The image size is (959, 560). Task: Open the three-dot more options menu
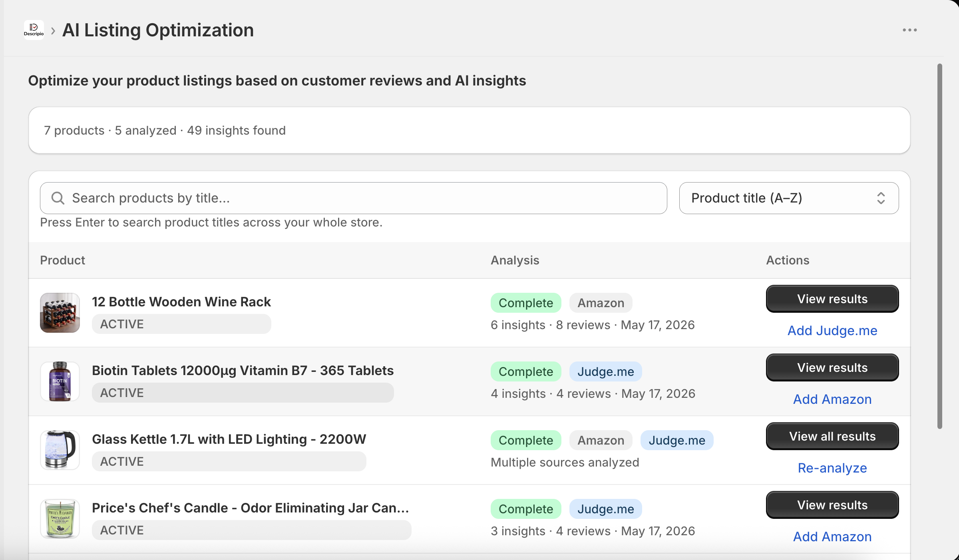[910, 30]
